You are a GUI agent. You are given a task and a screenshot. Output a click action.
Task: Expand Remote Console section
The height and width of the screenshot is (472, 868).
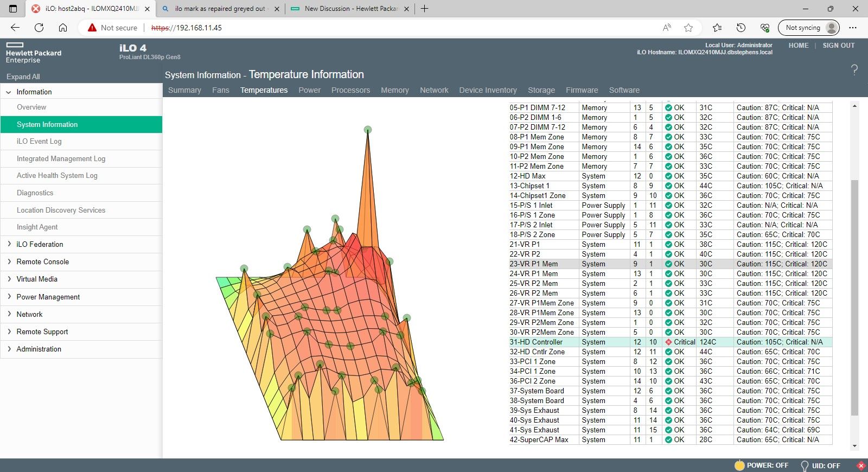pyautogui.click(x=9, y=261)
